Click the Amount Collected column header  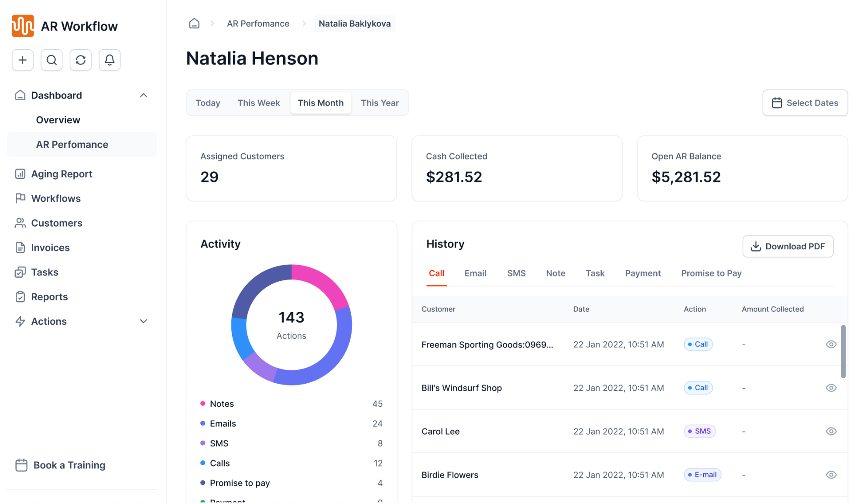772,309
